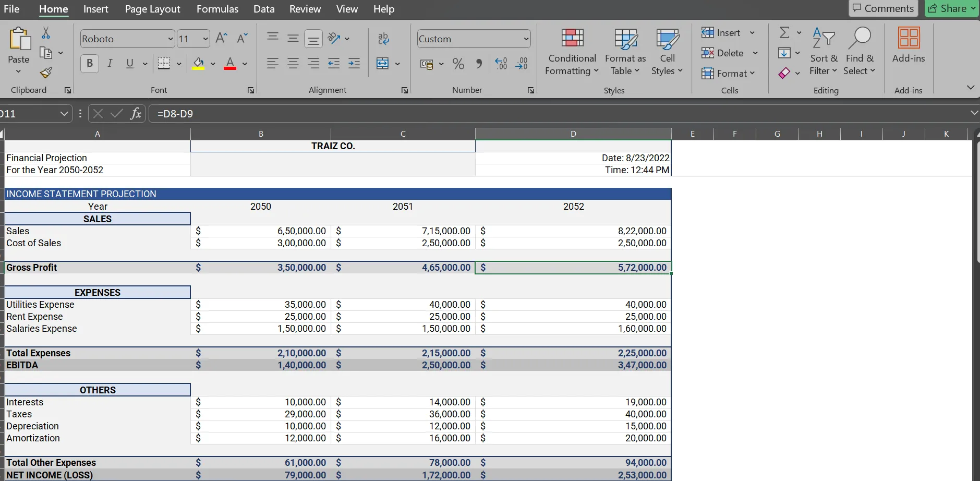Image resolution: width=980 pixels, height=481 pixels.
Task: Click the Clear eraser icon
Action: 784,73
